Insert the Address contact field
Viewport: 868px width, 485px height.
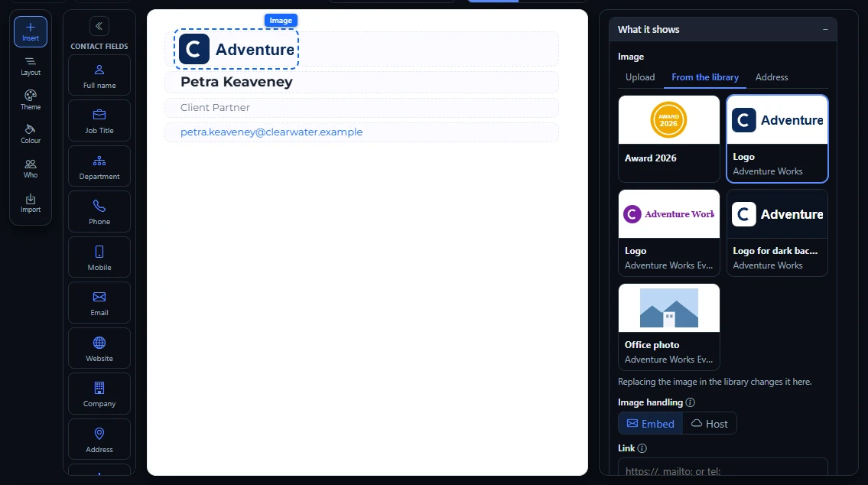[99, 440]
